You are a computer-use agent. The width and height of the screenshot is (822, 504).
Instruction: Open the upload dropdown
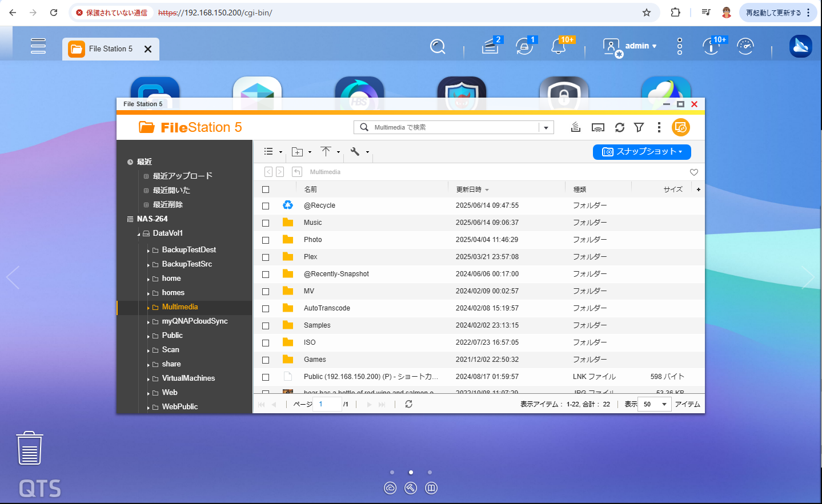coord(330,152)
